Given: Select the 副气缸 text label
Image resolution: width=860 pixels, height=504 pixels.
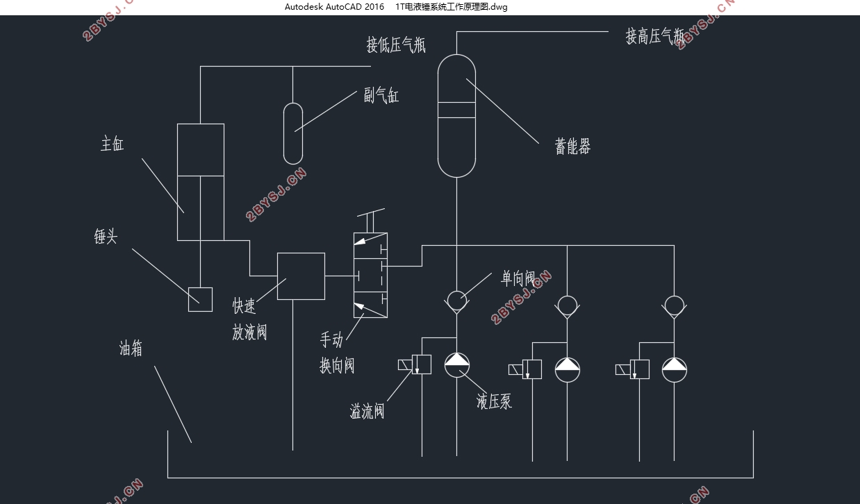Looking at the screenshot, I should click(381, 96).
